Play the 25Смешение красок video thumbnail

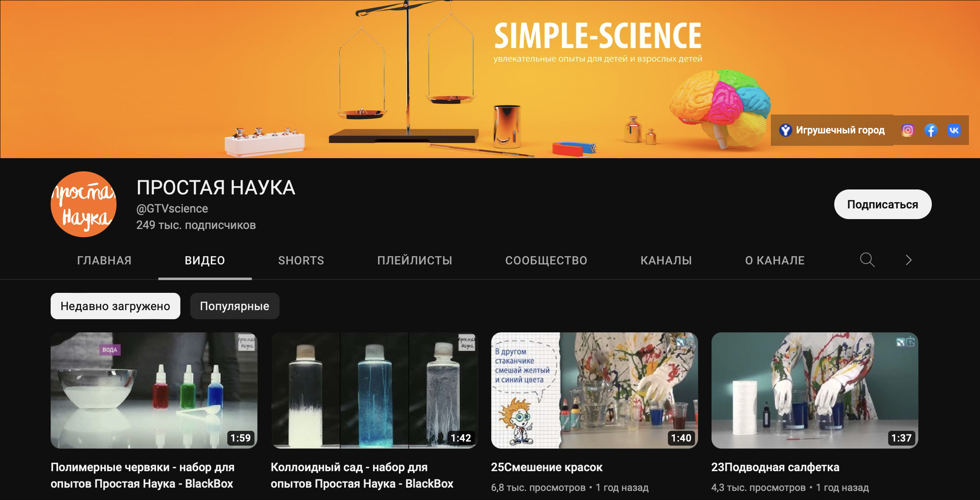[594, 390]
